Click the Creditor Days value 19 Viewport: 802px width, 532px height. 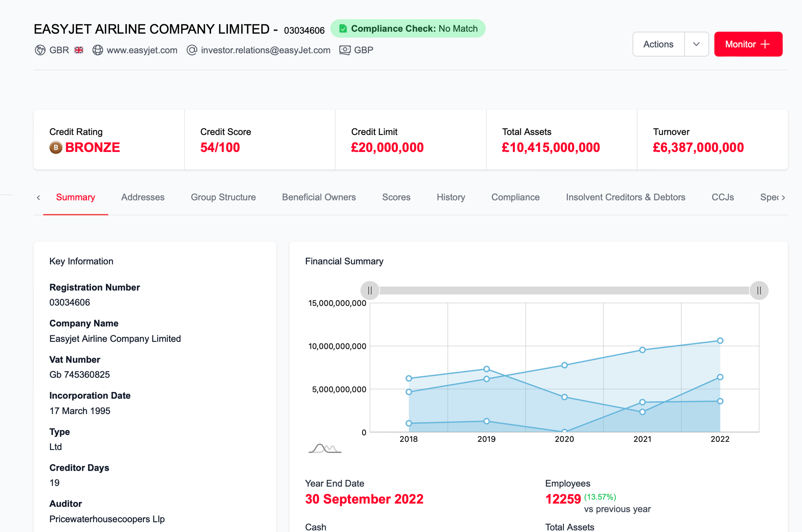(55, 483)
